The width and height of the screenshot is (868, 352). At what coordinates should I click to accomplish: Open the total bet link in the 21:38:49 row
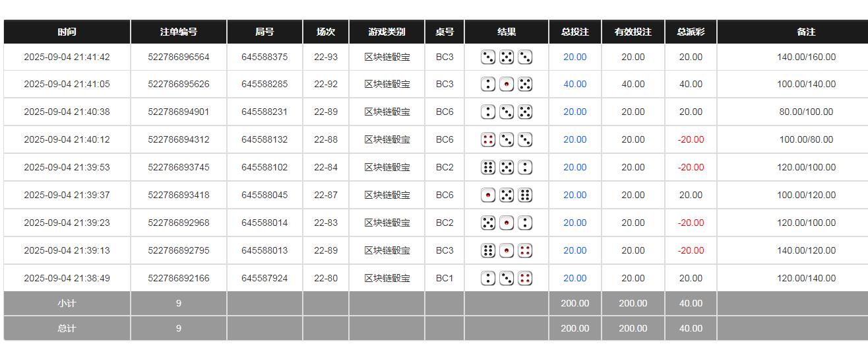[x=574, y=279]
